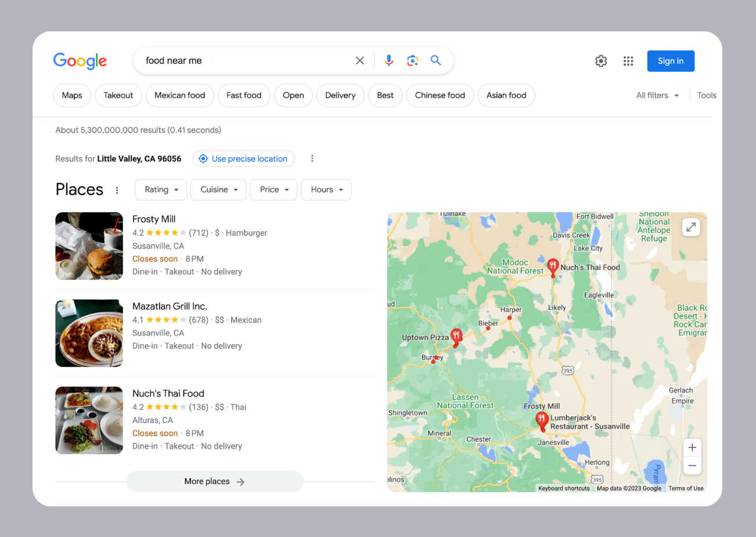The height and width of the screenshot is (537, 756).
Task: Apply the Best filter chip
Action: (386, 95)
